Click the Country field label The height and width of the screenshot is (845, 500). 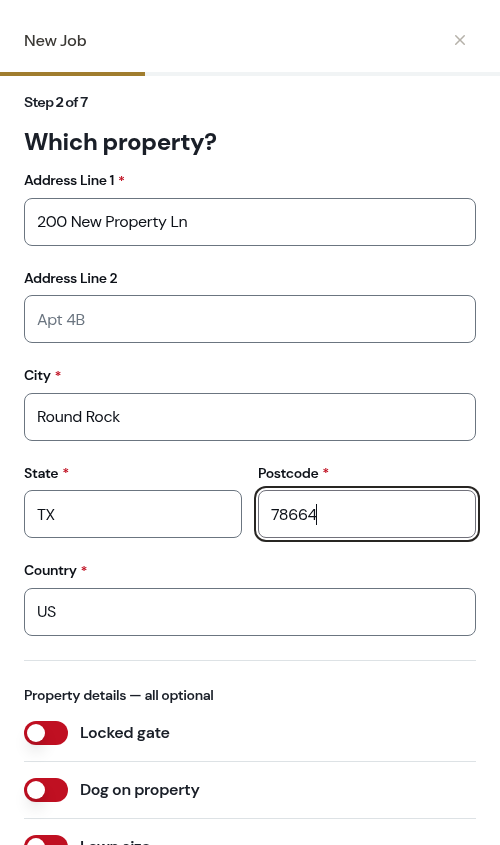(50, 571)
